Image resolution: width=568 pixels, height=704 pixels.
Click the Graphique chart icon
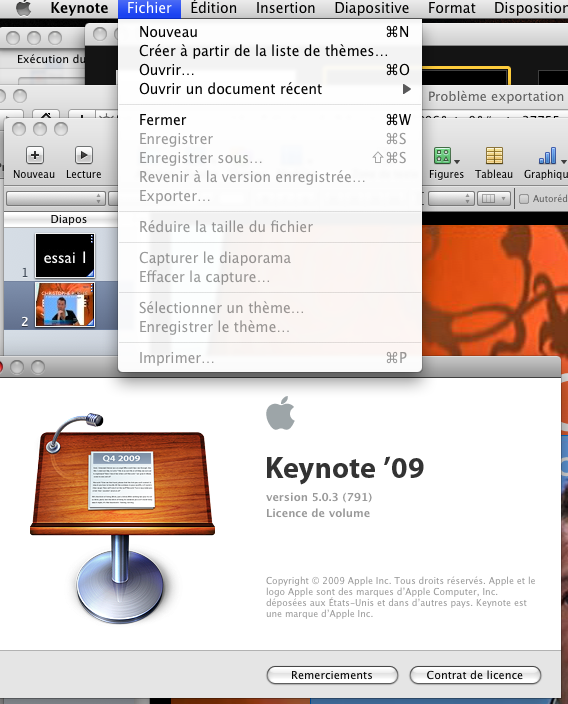547,156
